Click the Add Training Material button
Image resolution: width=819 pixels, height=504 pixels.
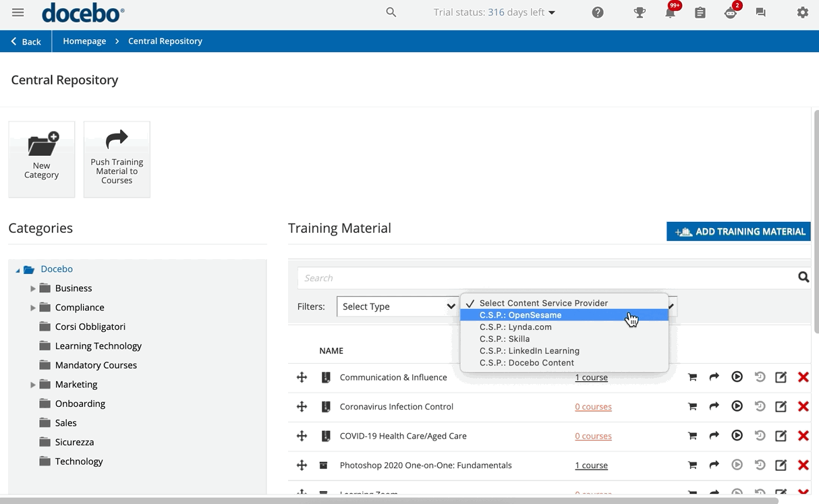pyautogui.click(x=739, y=231)
